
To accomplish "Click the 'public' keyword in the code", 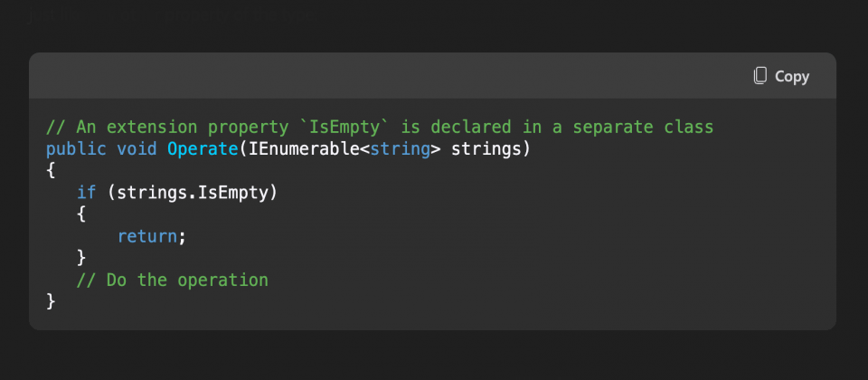I will point(76,149).
